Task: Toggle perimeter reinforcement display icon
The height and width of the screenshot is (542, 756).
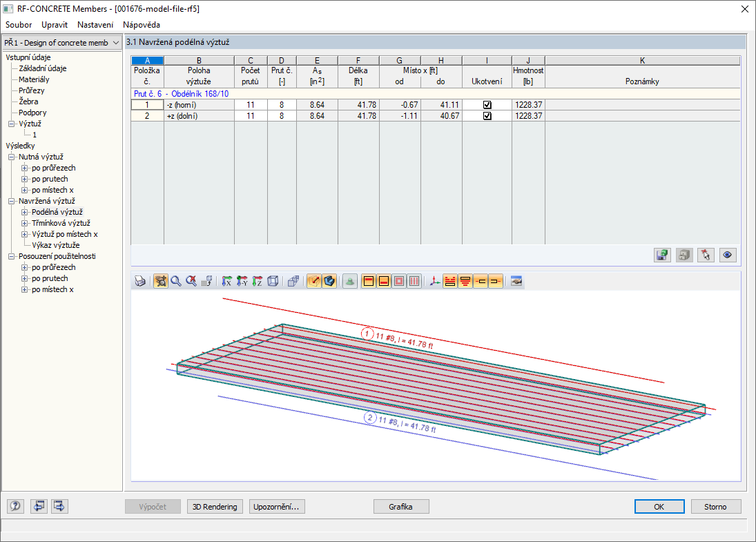Action: 399,281
